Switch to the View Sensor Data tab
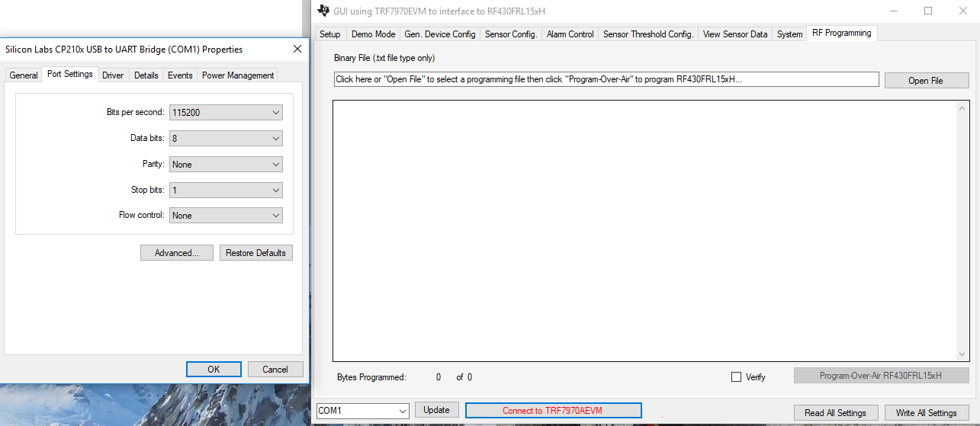980x426 pixels. (735, 34)
